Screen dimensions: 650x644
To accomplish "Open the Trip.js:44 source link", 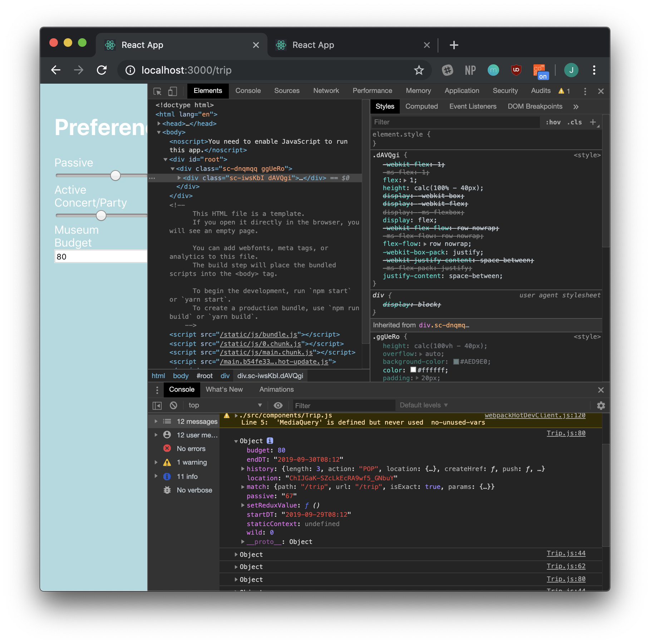I will (x=566, y=554).
